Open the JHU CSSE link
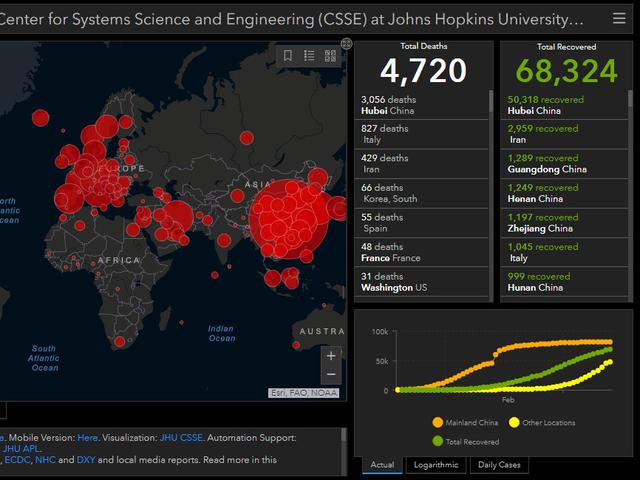This screenshot has width=640, height=480. point(181,438)
